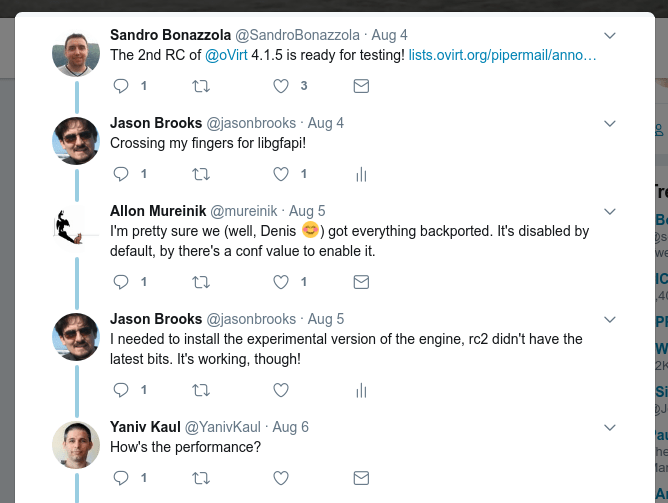Retweet Sandro Bonazzola's oVirt tweet
This screenshot has height=503, width=668.
pyautogui.click(x=200, y=86)
